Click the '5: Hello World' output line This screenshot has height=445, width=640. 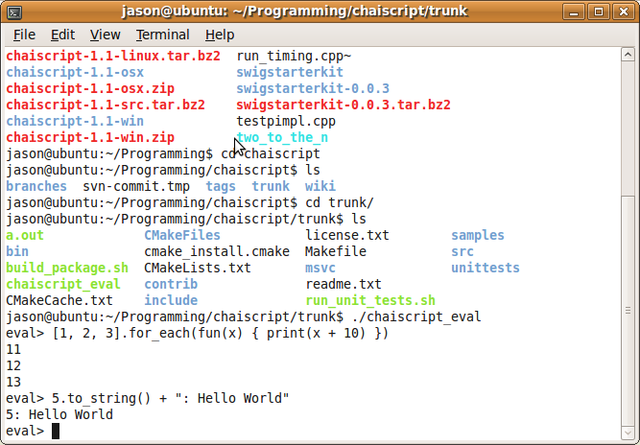[59, 414]
